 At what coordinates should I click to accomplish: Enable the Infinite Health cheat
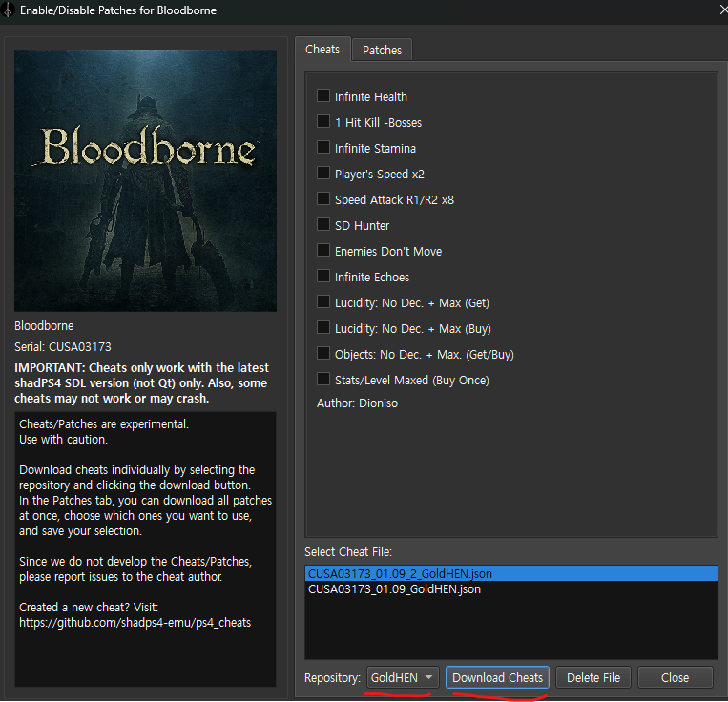coord(323,95)
